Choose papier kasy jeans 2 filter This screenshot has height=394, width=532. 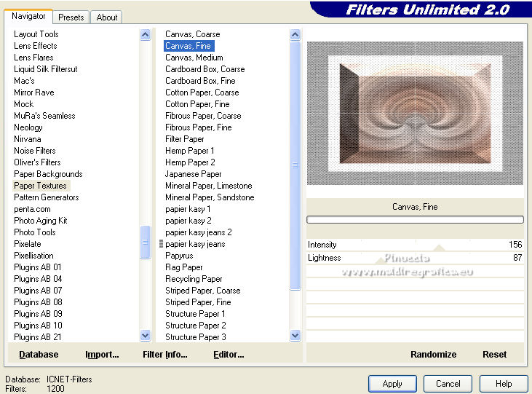click(x=199, y=232)
